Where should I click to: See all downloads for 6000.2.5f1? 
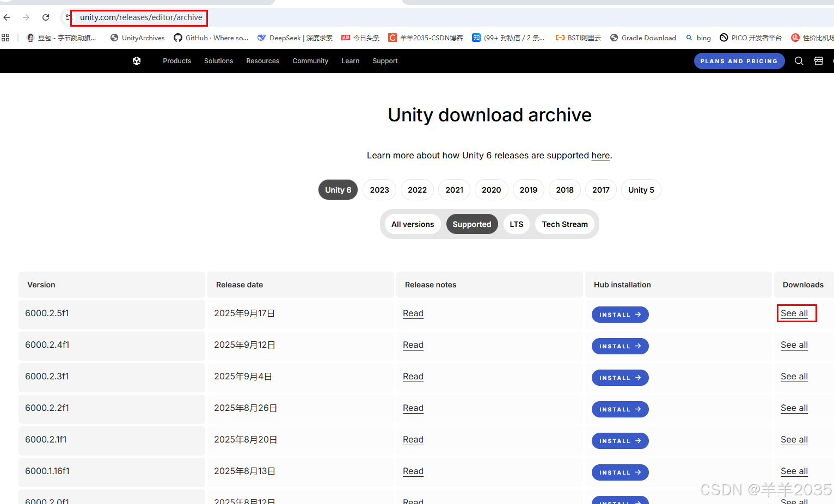(794, 314)
